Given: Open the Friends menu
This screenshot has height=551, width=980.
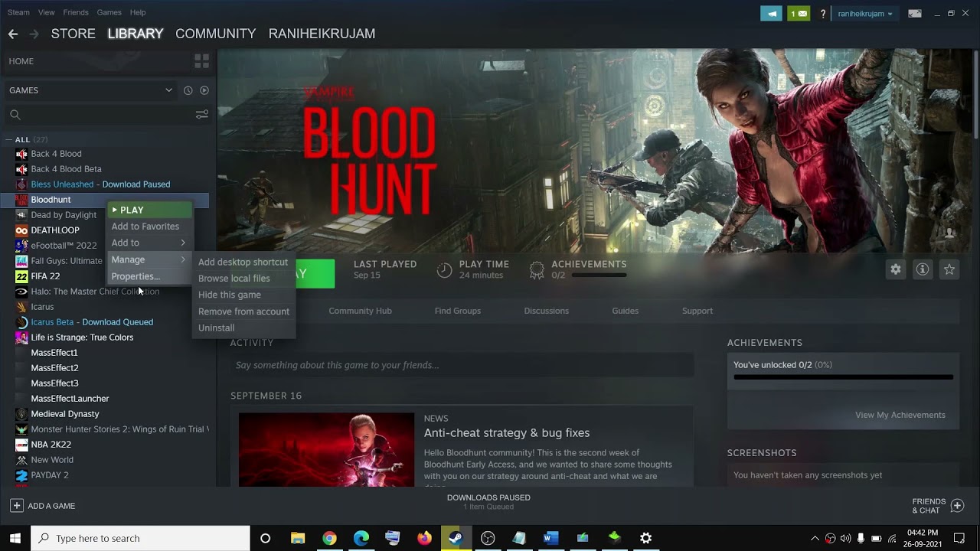Looking at the screenshot, I should (x=76, y=12).
